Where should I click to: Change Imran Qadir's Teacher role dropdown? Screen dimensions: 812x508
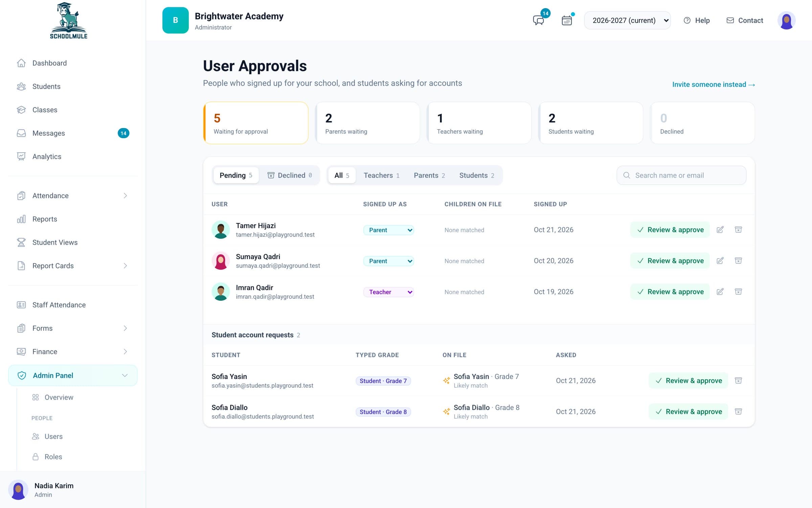point(388,292)
